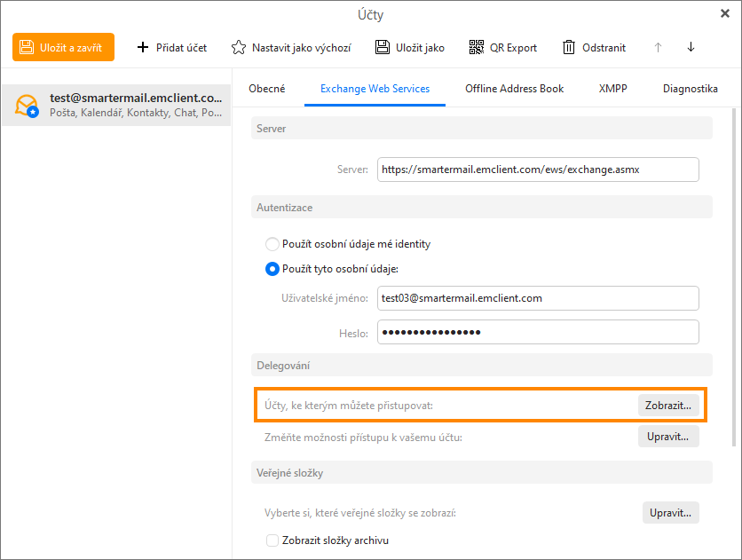The height and width of the screenshot is (560, 742).
Task: Switch to the Obecné tab
Action: [x=267, y=89]
